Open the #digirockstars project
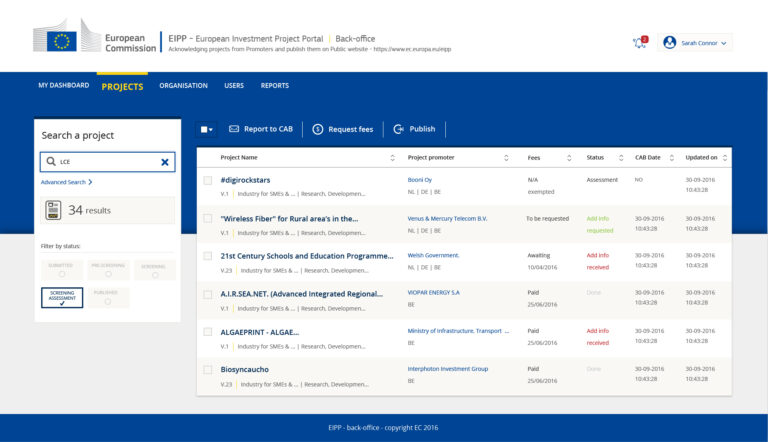Screen dimensions: 768x442 click(x=245, y=180)
